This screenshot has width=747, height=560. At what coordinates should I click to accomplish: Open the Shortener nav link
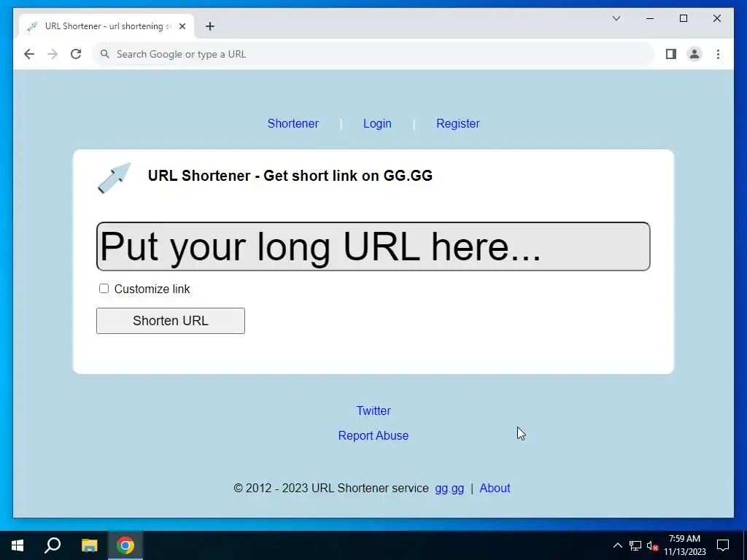point(293,124)
